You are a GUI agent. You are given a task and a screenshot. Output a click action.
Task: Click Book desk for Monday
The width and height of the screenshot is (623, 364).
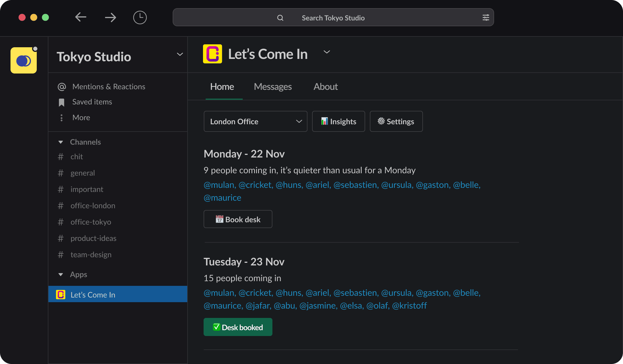tap(238, 219)
